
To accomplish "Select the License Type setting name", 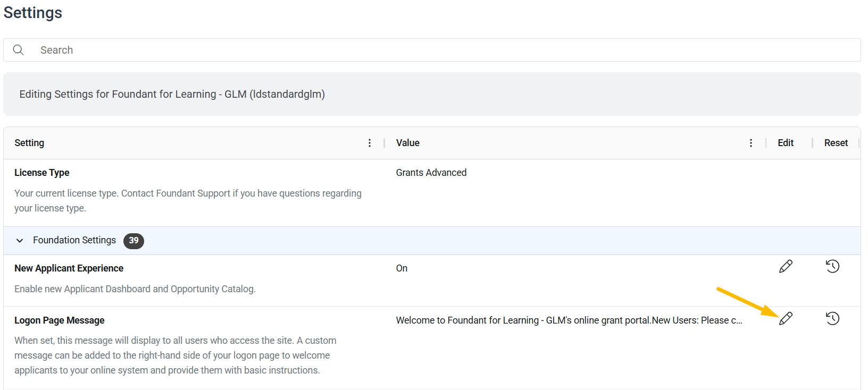I will pyautogui.click(x=42, y=173).
